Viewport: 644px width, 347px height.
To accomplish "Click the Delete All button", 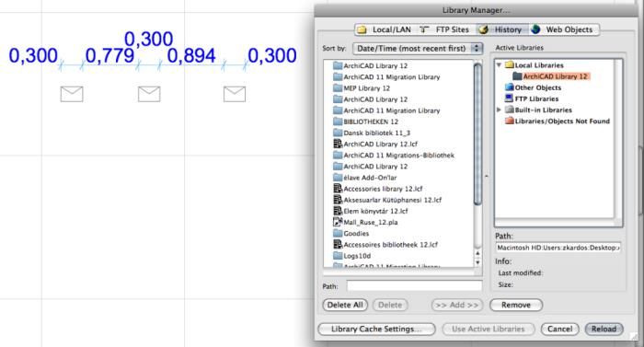I will click(345, 305).
